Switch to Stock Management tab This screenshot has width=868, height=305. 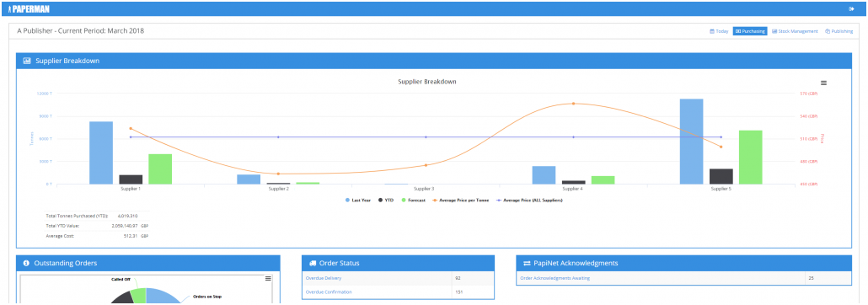[795, 31]
